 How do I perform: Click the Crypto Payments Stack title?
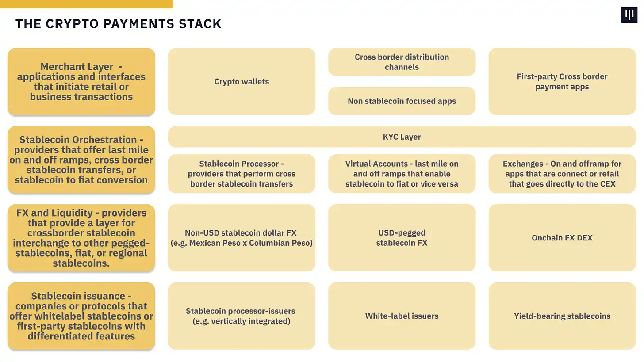click(119, 24)
